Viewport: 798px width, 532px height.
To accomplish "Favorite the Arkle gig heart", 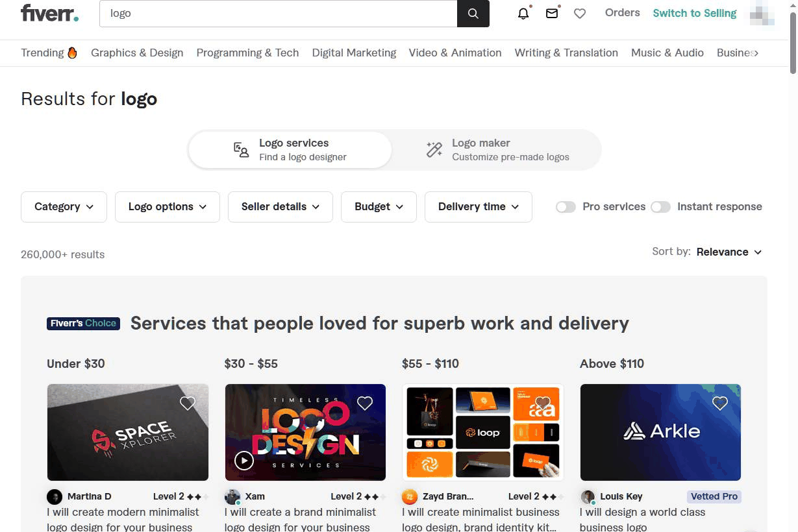I will (720, 404).
